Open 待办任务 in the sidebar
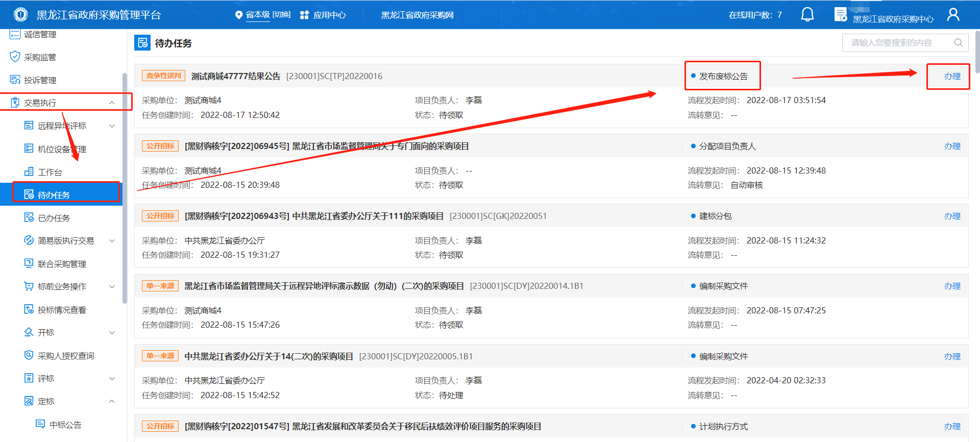980x442 pixels. [61, 195]
